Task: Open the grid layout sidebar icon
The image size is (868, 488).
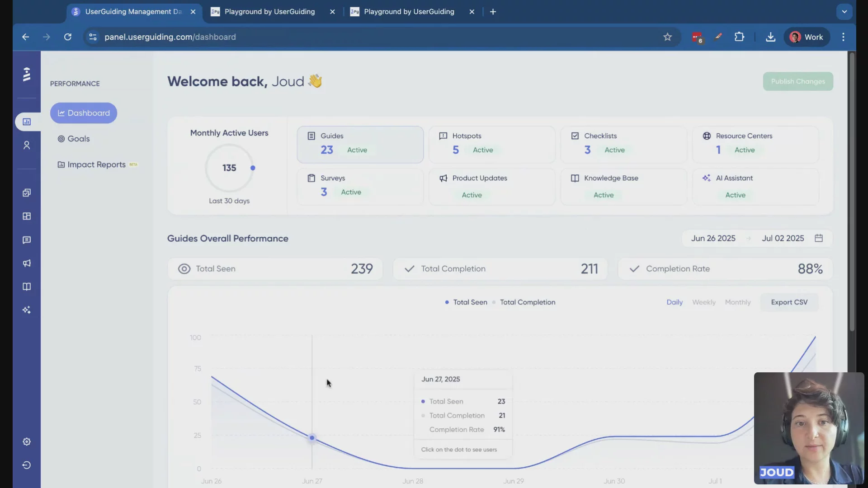Action: (x=27, y=216)
